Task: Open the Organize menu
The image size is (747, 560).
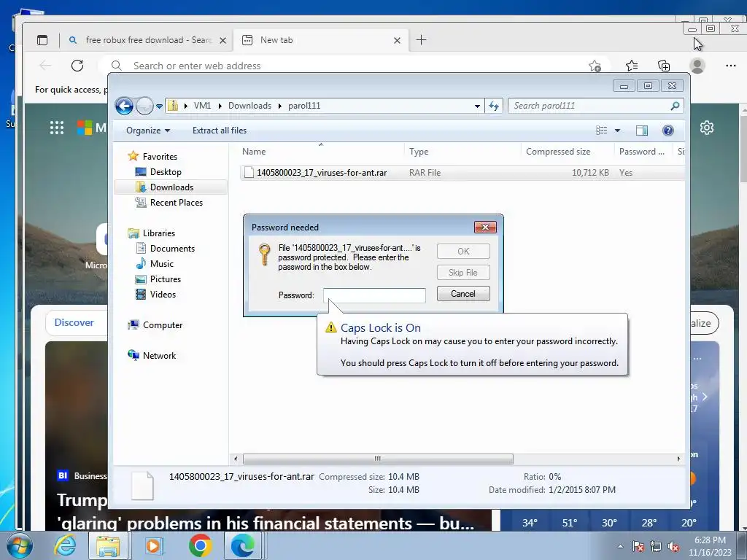Action: 147,131
